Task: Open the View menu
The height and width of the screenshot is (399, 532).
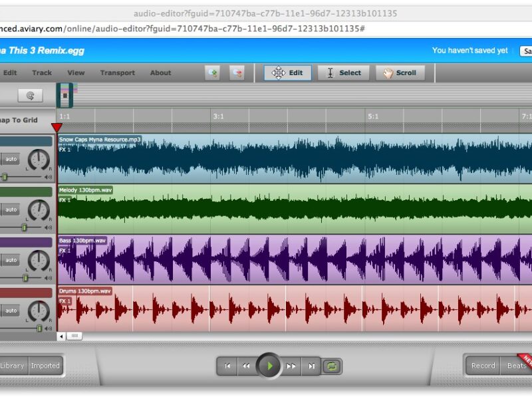Action: coord(76,73)
